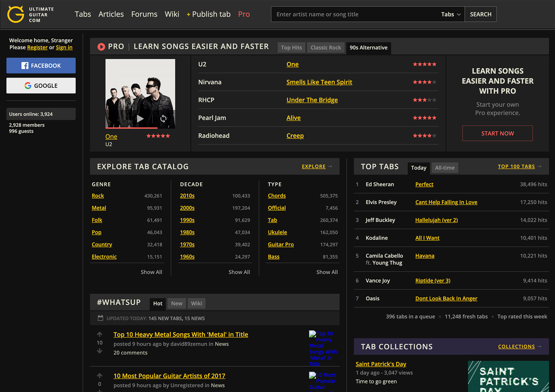
Task: Open Ed Sheeran Perfect tab link
Action: click(424, 184)
